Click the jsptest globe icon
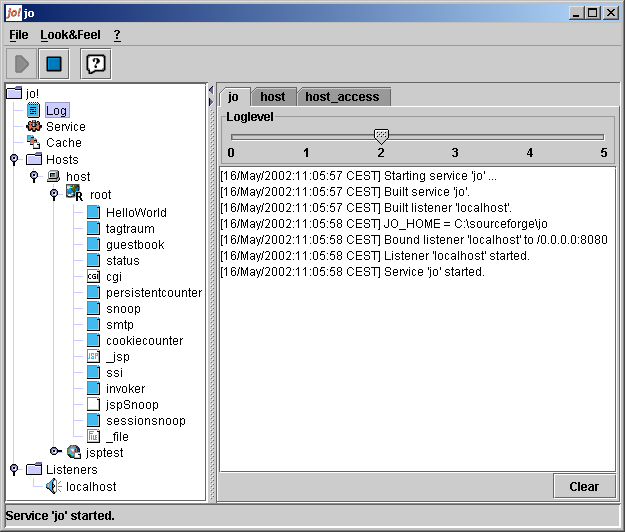Image resolution: width=625 pixels, height=532 pixels. pyautogui.click(x=74, y=452)
